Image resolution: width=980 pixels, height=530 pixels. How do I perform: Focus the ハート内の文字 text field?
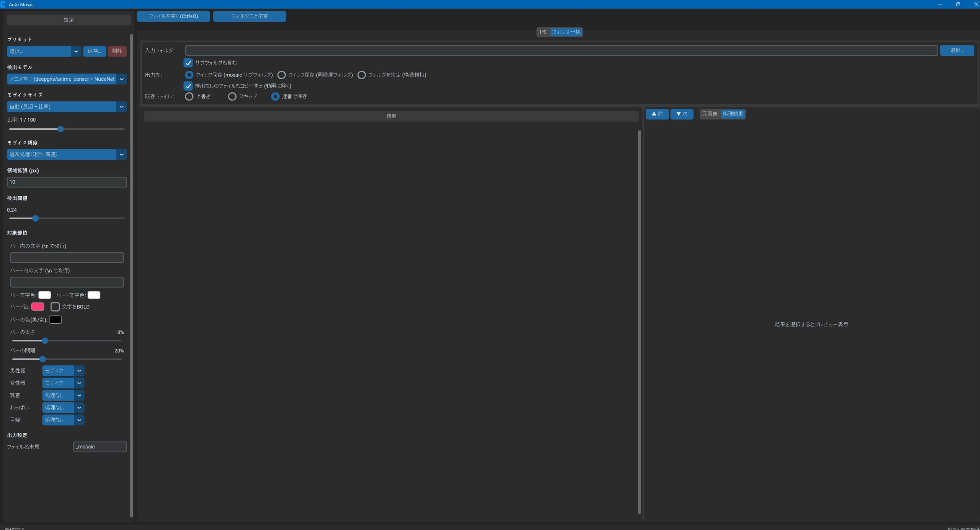67,282
